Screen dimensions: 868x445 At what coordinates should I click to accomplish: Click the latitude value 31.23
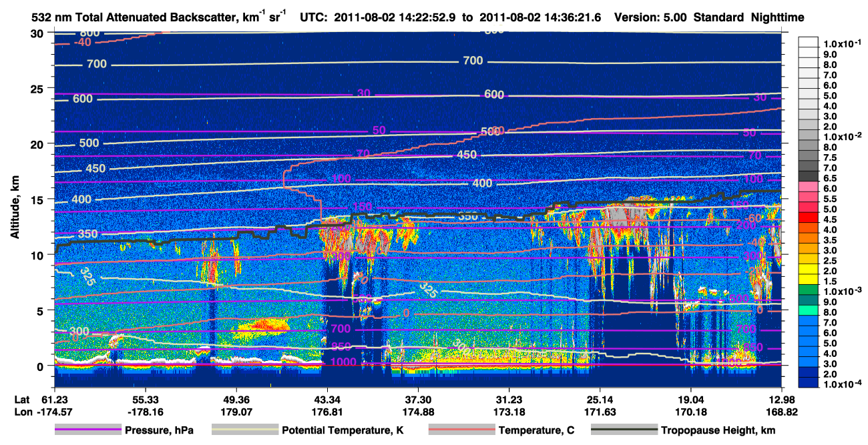click(509, 399)
